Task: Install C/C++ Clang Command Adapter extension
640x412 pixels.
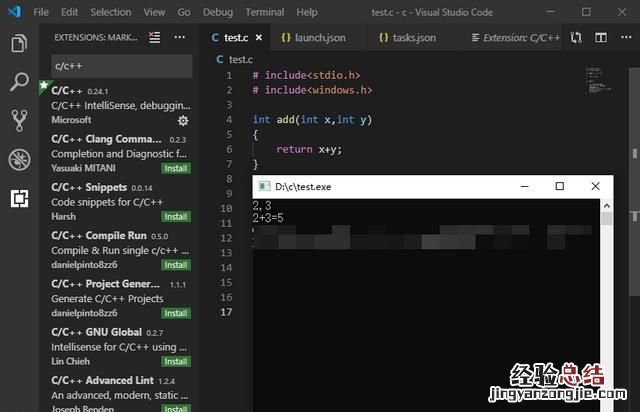Action: tap(176, 168)
